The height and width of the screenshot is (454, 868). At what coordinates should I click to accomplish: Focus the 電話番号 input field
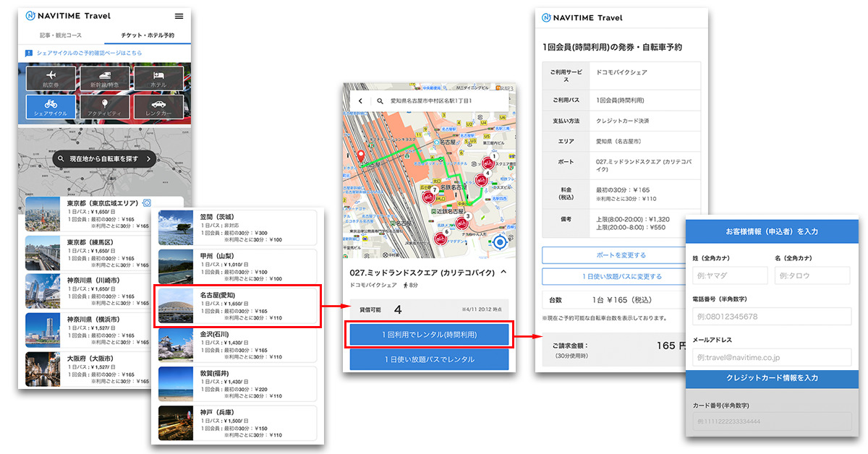pos(772,316)
